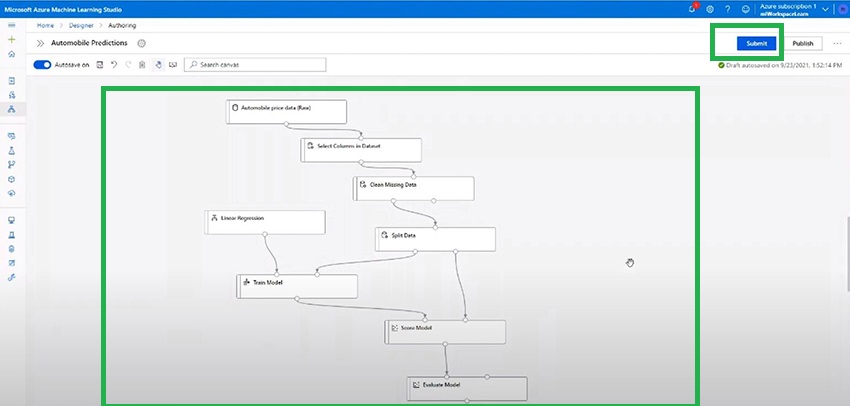Go to Home breadcrumb link
850x406 pixels.
click(x=45, y=25)
